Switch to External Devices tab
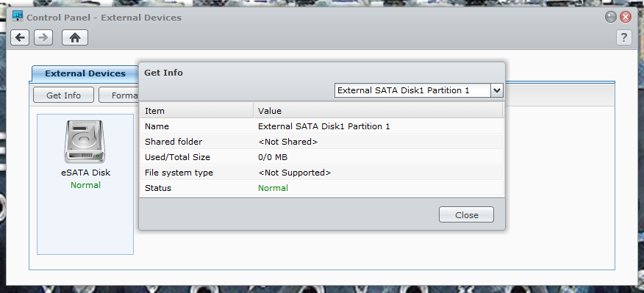The height and width of the screenshot is (293, 644). coord(85,73)
